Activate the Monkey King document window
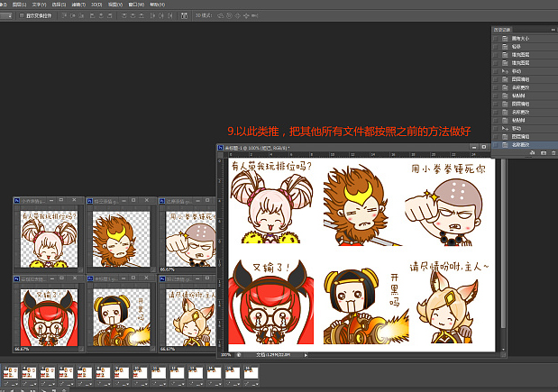 121,235
